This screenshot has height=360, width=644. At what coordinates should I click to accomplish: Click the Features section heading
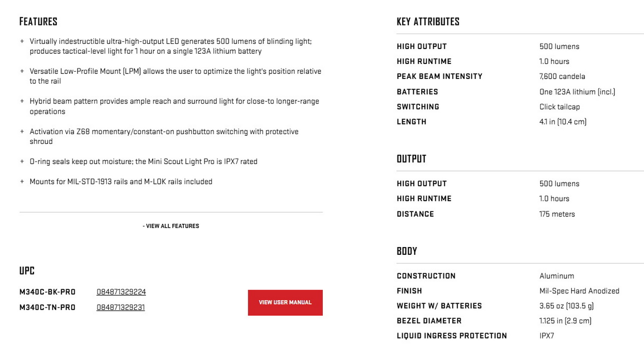point(38,21)
